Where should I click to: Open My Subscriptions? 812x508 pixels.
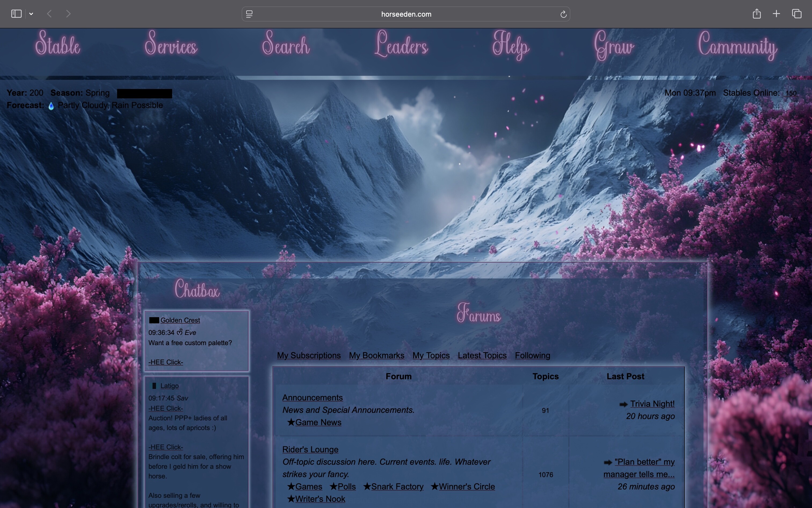click(309, 355)
